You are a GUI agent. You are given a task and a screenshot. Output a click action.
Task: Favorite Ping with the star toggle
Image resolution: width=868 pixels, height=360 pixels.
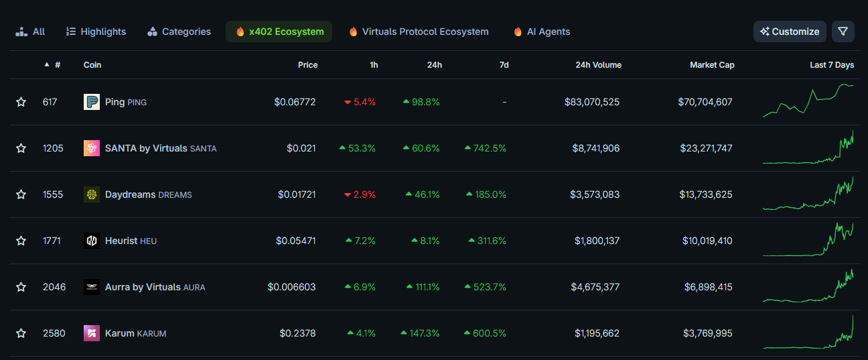point(21,102)
